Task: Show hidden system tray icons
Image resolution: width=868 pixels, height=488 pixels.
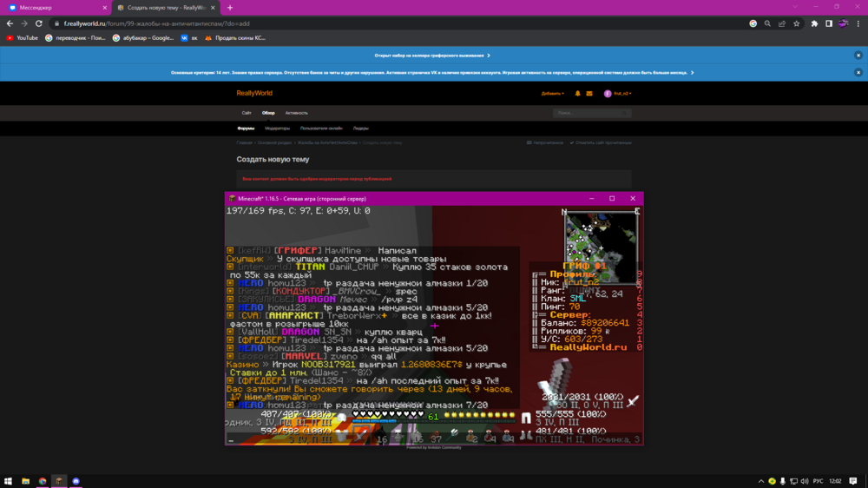Action: pyautogui.click(x=761, y=481)
